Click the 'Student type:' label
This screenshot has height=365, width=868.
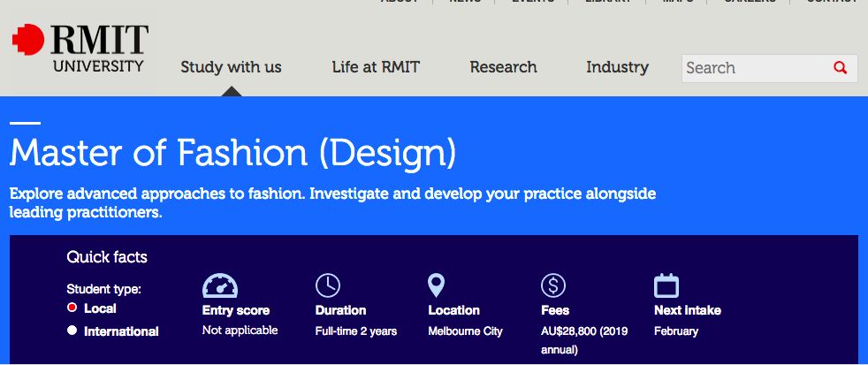pos(104,289)
